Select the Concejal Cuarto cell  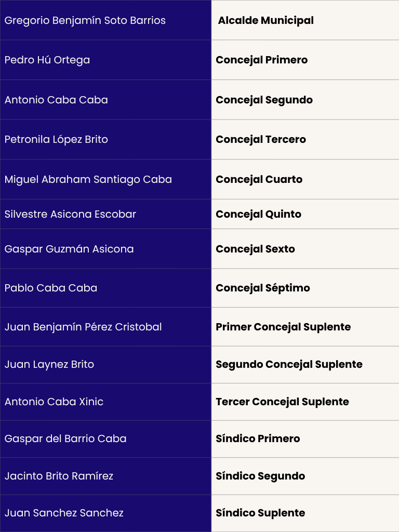click(x=259, y=180)
